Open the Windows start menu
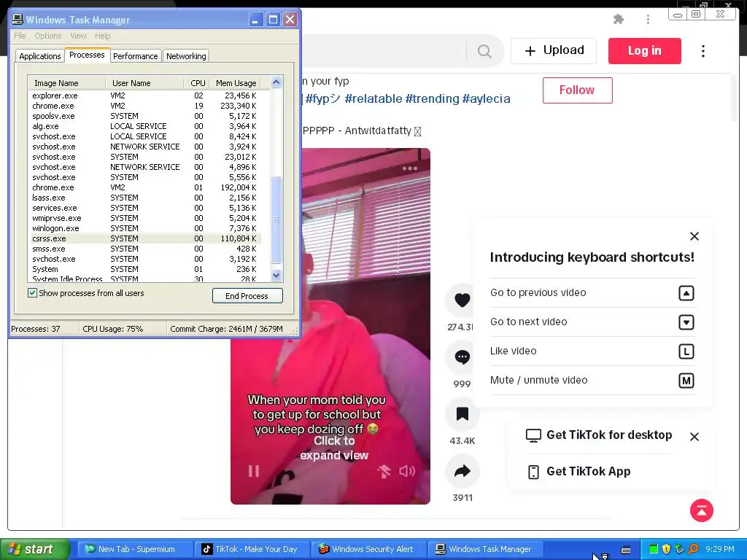Image resolution: width=747 pixels, height=560 pixels. pyautogui.click(x=35, y=549)
